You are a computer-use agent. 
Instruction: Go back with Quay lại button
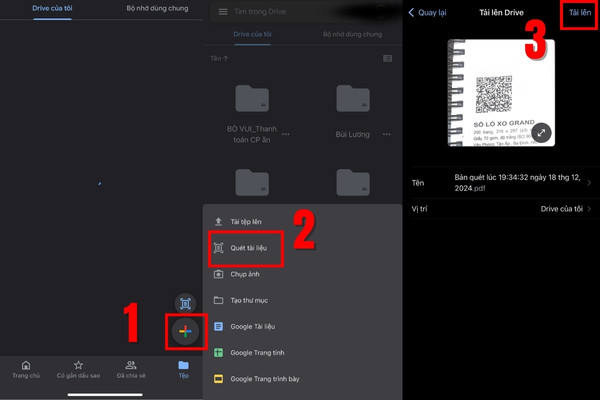(427, 13)
